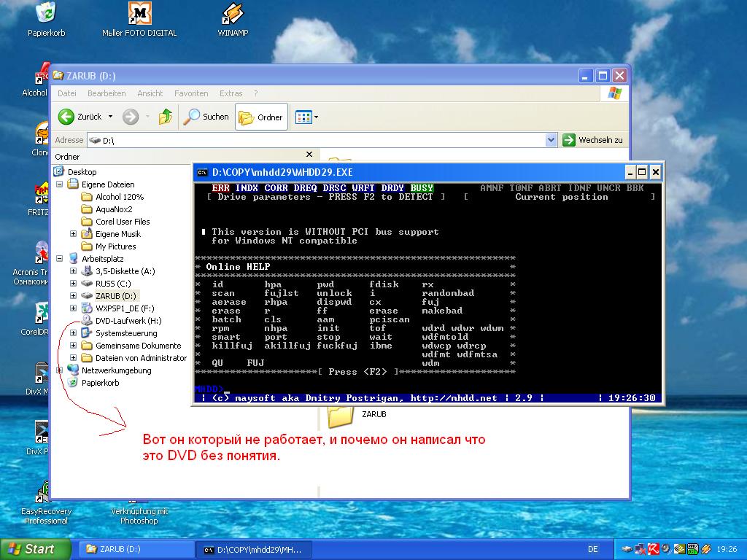Open the Papierkorb desktop icon
The height and width of the screenshot is (560, 747).
(x=46, y=19)
